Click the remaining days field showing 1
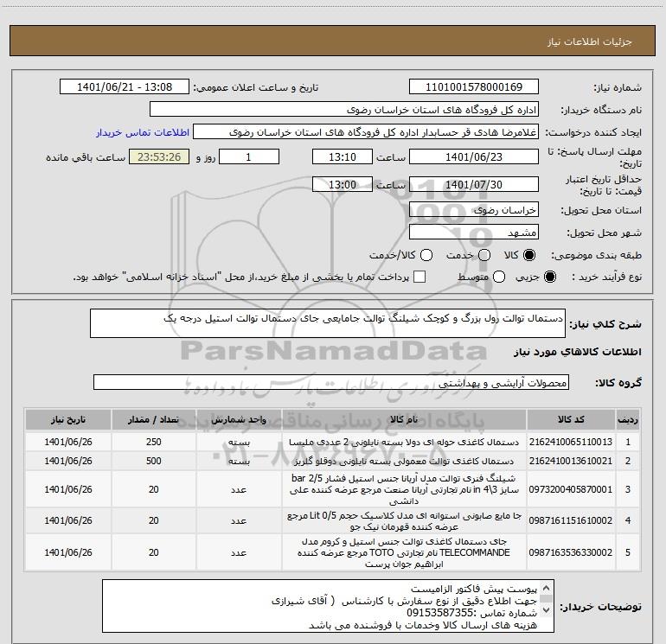 (249, 156)
